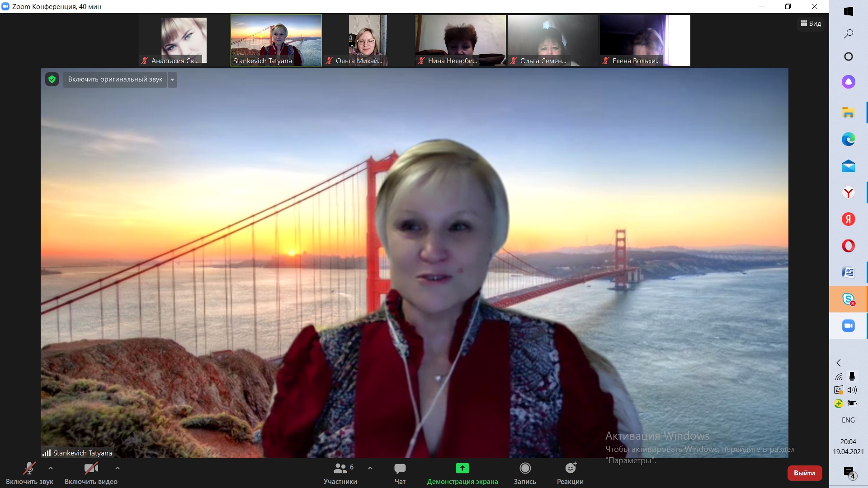Select Нина Нелюби... participant video thumbnail
Screen dimensions: 868x488
pos(460,41)
